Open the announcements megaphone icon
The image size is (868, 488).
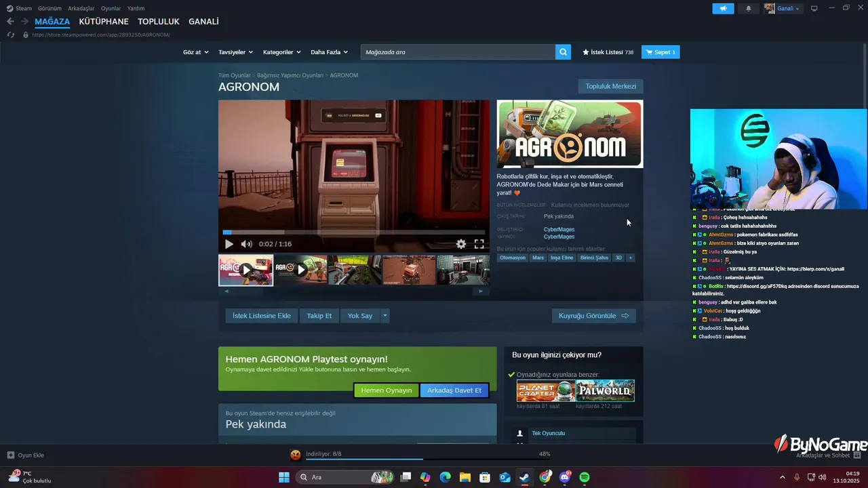tap(723, 8)
